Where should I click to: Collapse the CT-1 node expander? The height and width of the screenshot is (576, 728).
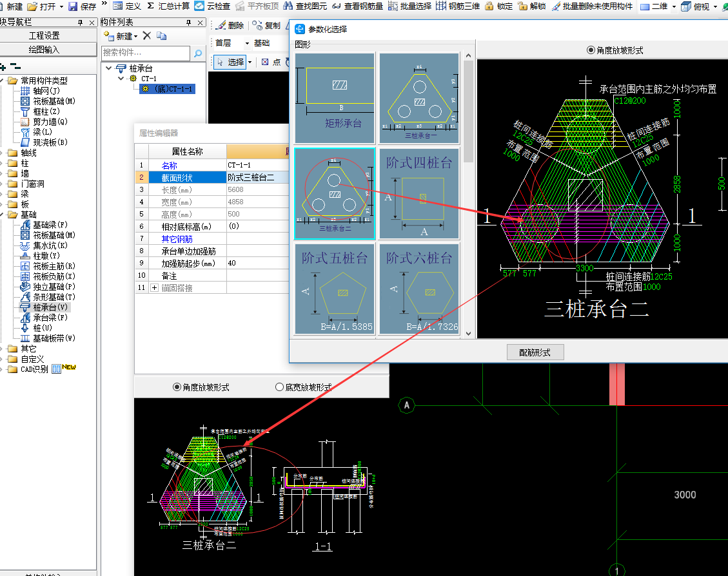[121, 79]
